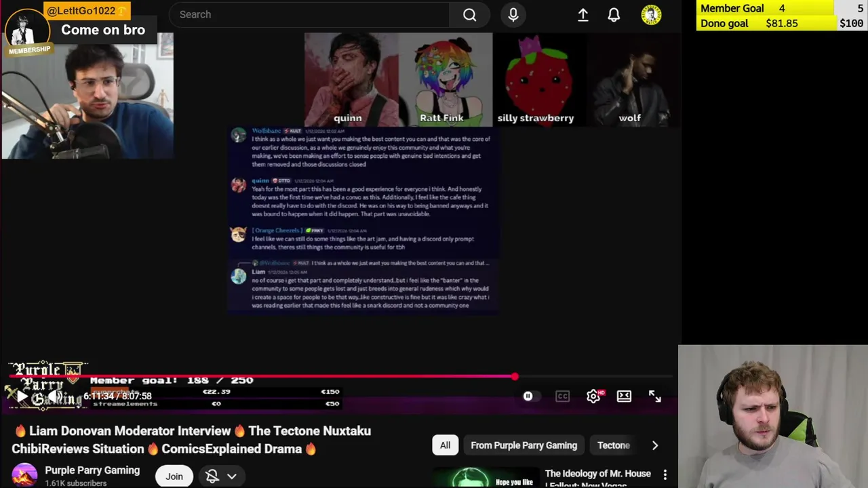Click Orange Cheezels' avatar in Discord chat
The image size is (868, 488).
(x=239, y=235)
